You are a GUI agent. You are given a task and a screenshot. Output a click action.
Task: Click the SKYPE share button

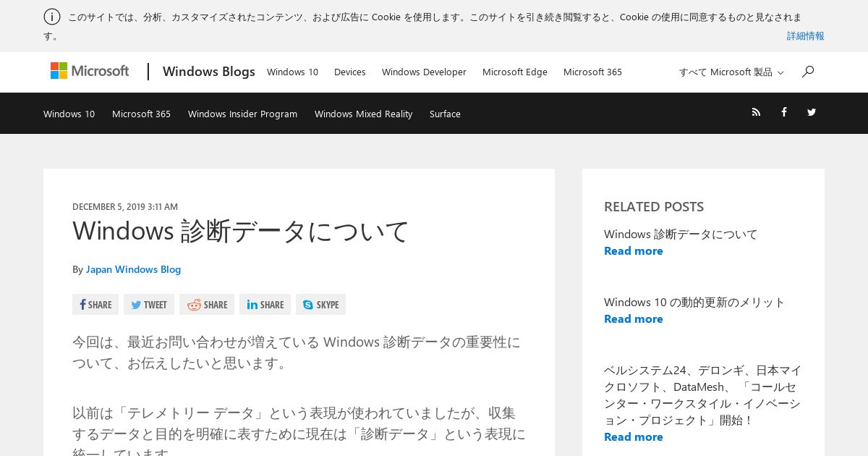coord(320,305)
